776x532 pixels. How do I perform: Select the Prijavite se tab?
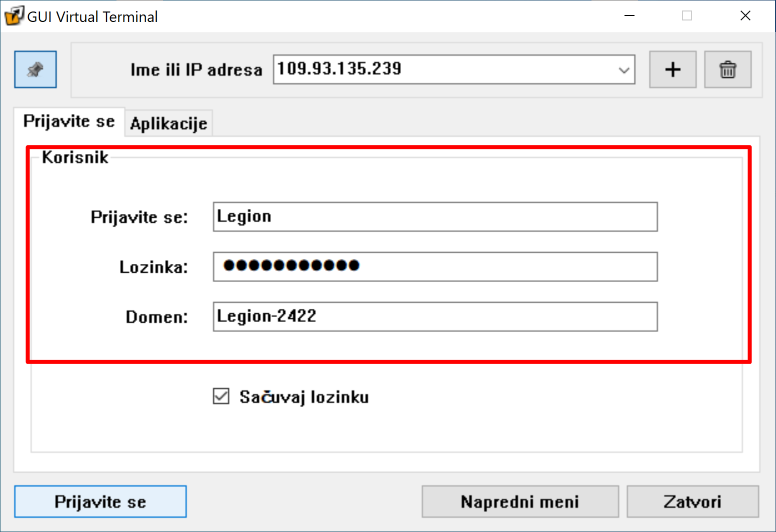coord(69,121)
